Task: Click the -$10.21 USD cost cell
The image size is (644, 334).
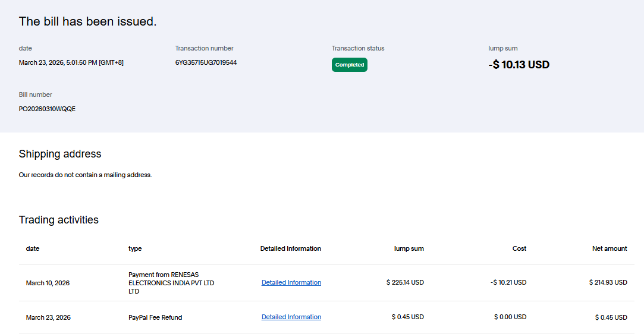Action: pos(508,283)
